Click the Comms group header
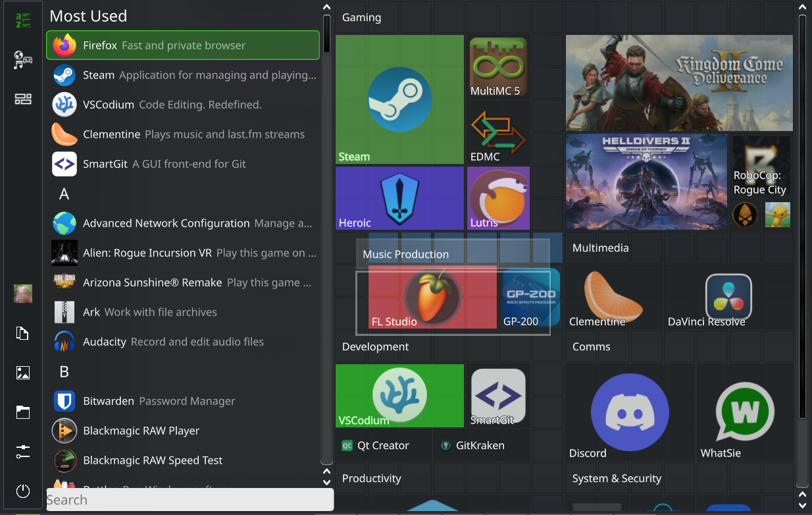This screenshot has height=515, width=812. point(591,347)
